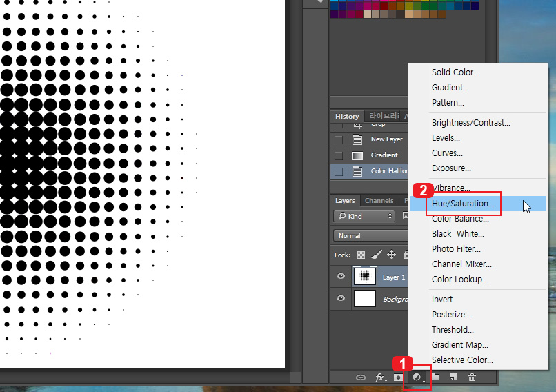Switch to the Layers tab
The width and height of the screenshot is (556, 392).
point(345,201)
